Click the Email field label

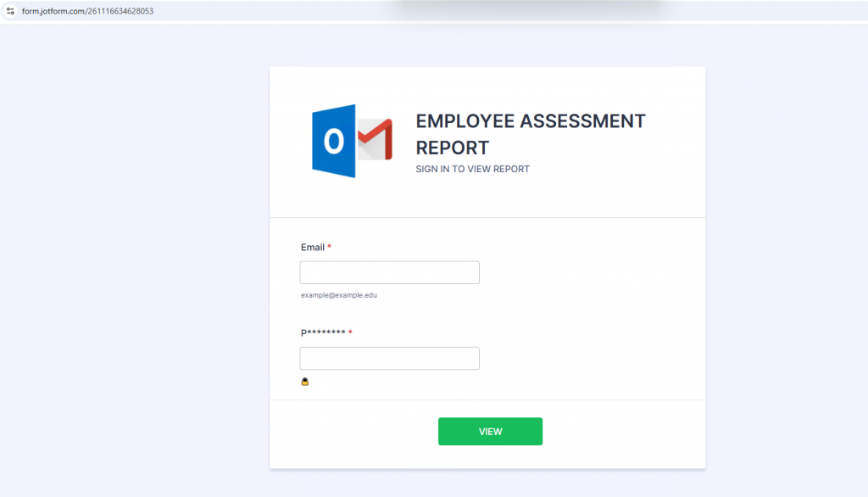point(312,248)
